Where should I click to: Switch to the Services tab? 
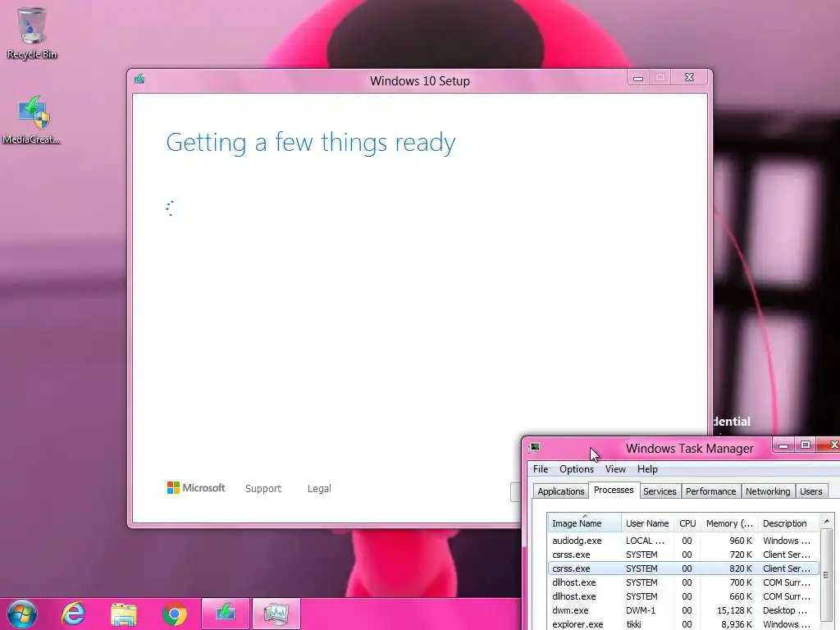click(660, 491)
